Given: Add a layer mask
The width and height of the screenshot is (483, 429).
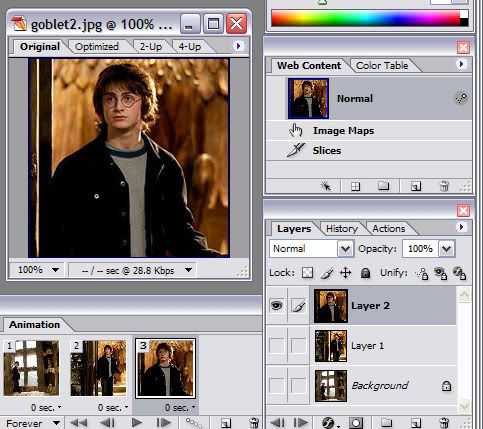Looking at the screenshot, I should tap(356, 423).
